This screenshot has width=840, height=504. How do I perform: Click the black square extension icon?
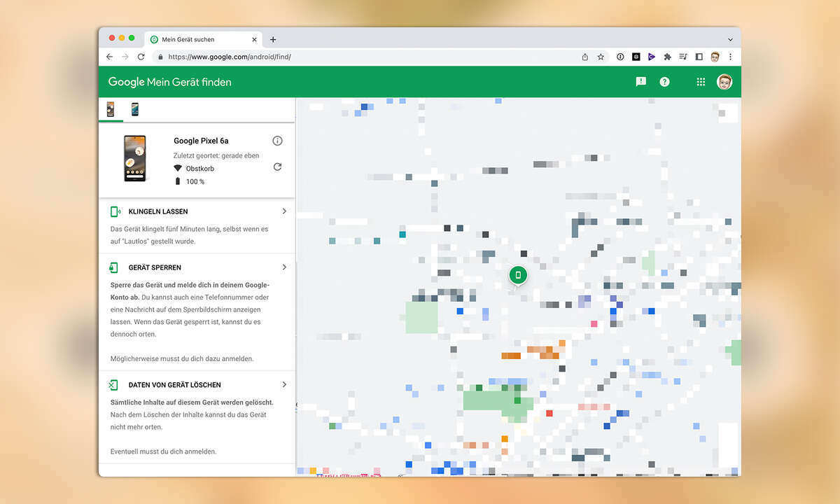636,57
